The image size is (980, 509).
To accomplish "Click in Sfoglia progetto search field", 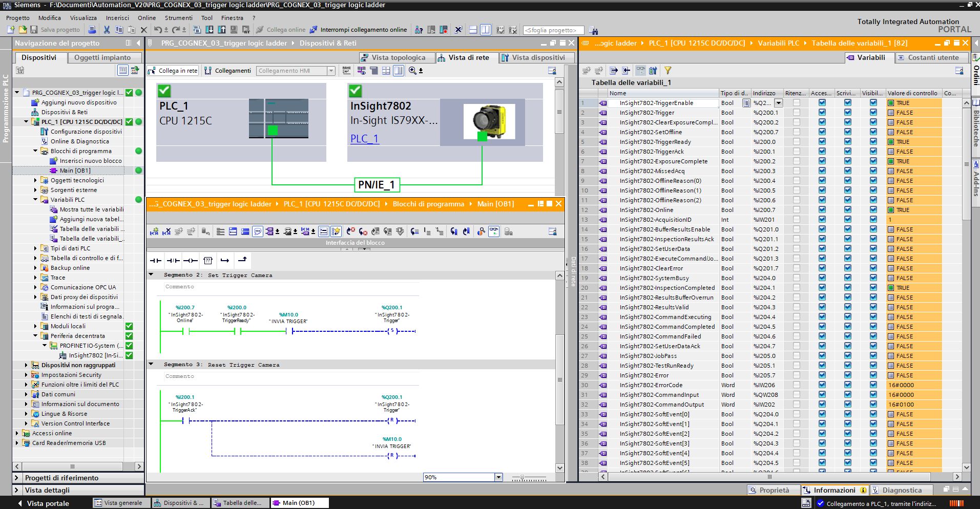I will pos(553,30).
